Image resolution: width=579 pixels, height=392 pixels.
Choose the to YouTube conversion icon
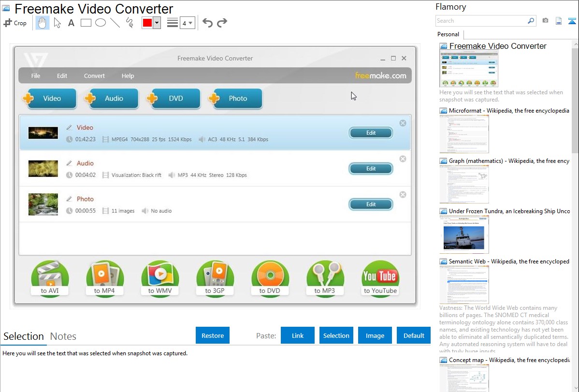pyautogui.click(x=380, y=278)
